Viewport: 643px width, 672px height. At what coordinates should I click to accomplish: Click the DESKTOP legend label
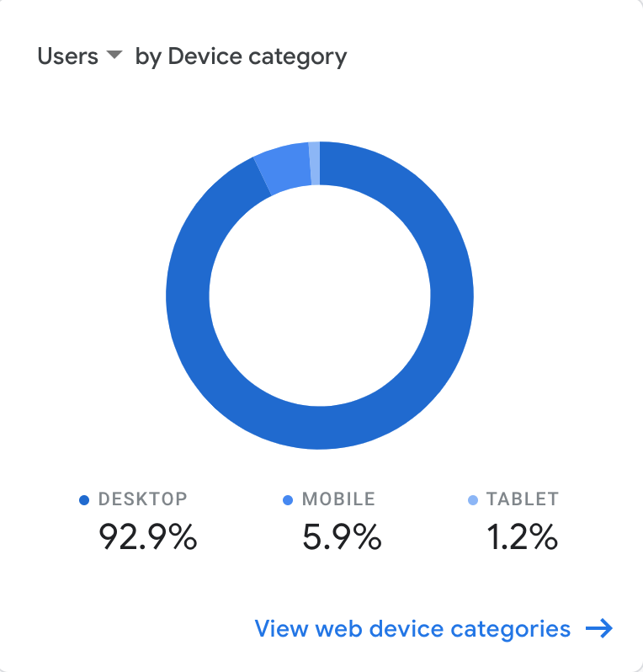click(142, 499)
